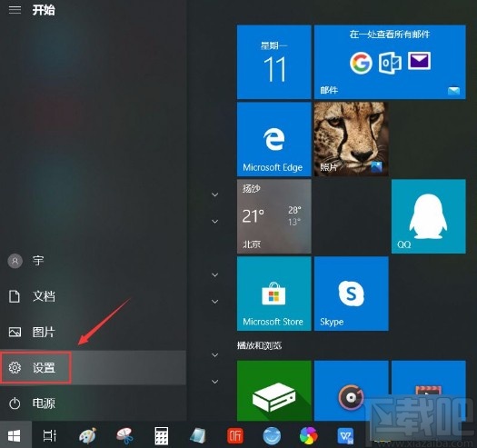477x448 pixels.
Task: Open the notepad-like taskbar icon
Action: click(198, 436)
